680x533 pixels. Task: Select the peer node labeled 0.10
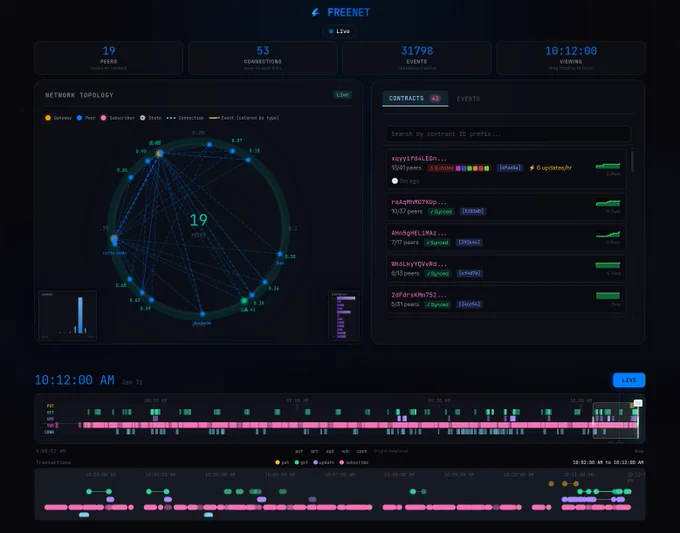tap(248, 160)
